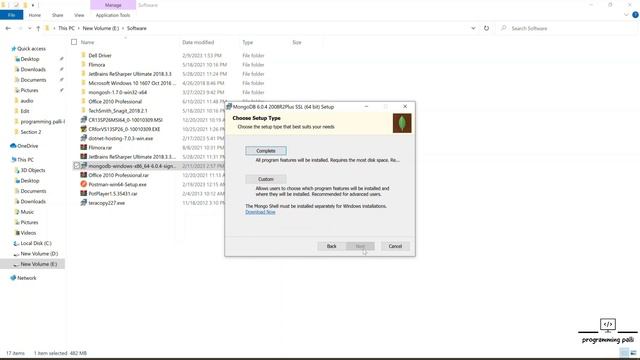Open Desktop under Quick access
The height and width of the screenshot is (360, 640).
[30, 59]
